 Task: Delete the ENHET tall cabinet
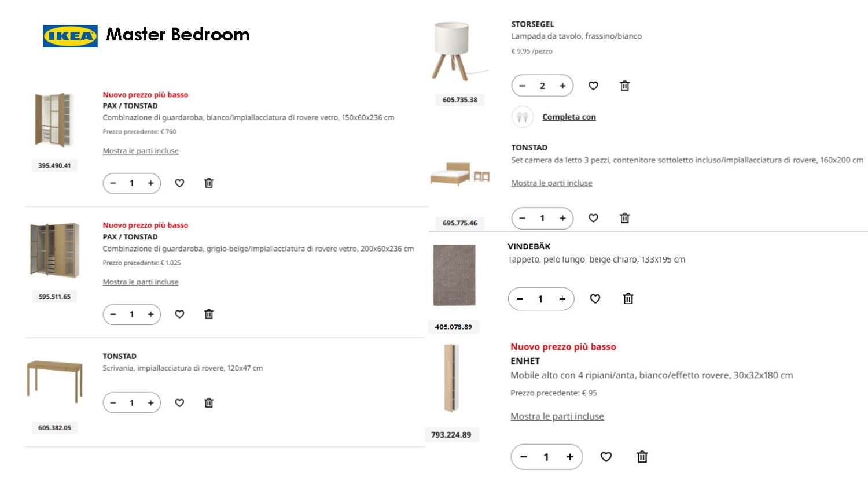tap(642, 457)
